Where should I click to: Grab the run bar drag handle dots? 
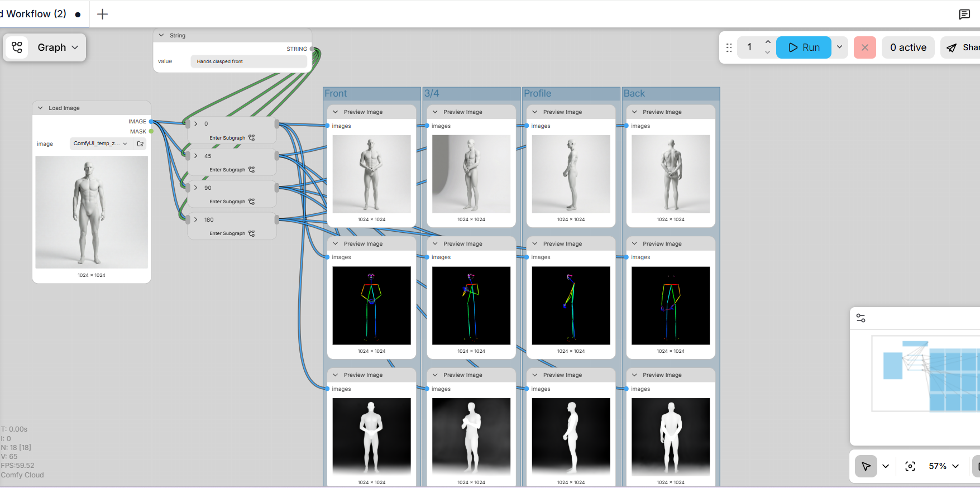point(729,47)
